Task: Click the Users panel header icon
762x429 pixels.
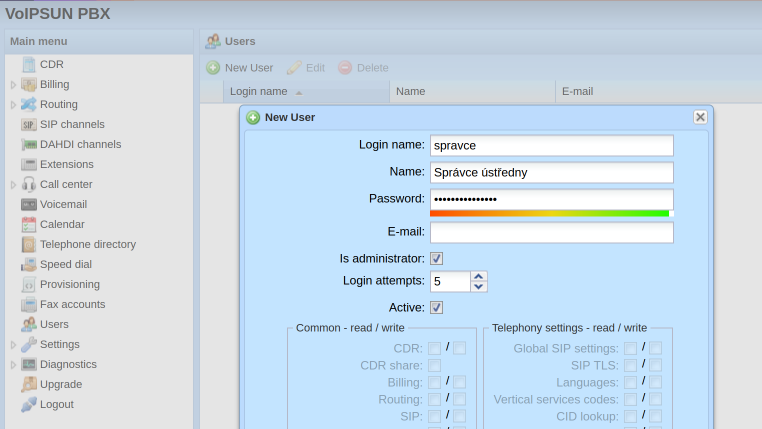Action: pyautogui.click(x=212, y=41)
